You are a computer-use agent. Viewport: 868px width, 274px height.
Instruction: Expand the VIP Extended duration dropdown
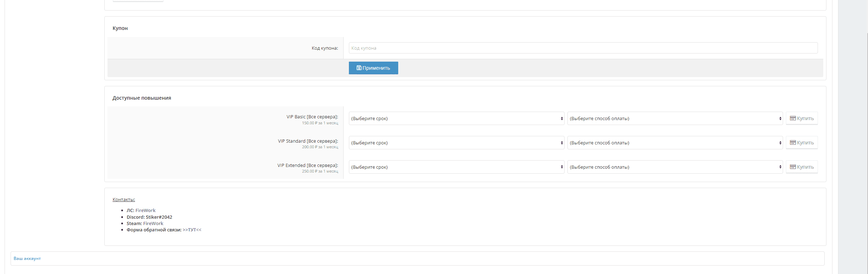[456, 167]
